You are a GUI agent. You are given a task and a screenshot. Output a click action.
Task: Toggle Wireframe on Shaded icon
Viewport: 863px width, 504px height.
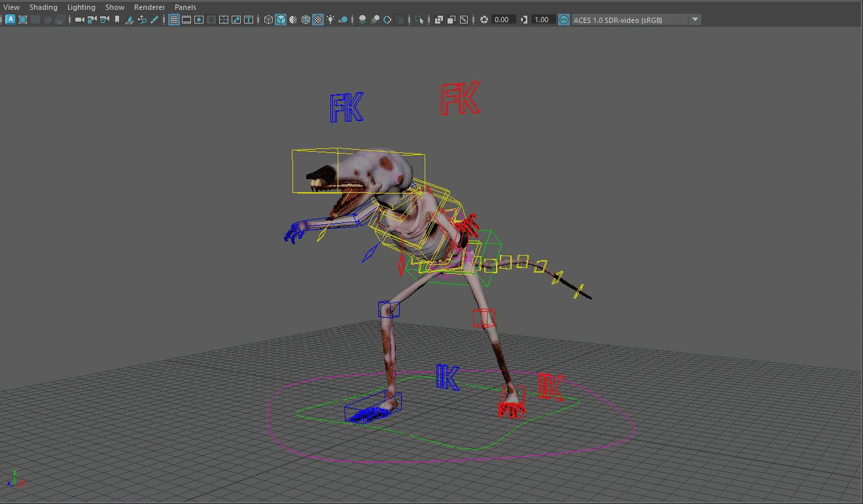(x=306, y=20)
